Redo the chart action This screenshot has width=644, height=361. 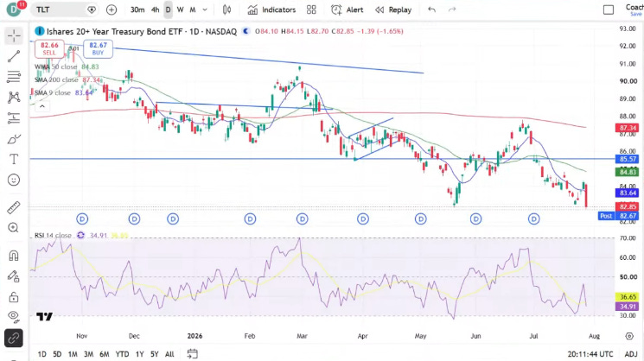click(452, 9)
